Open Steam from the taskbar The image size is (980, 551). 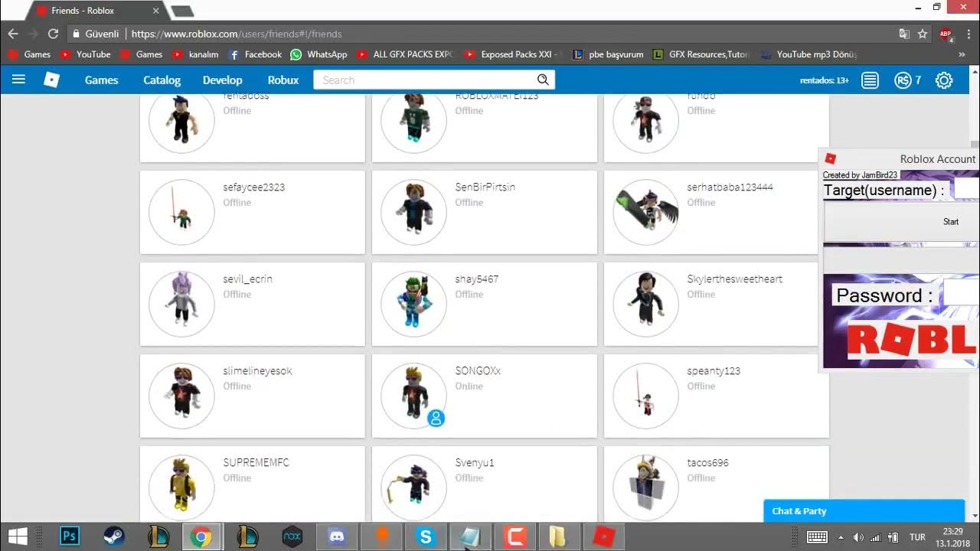pyautogui.click(x=114, y=536)
